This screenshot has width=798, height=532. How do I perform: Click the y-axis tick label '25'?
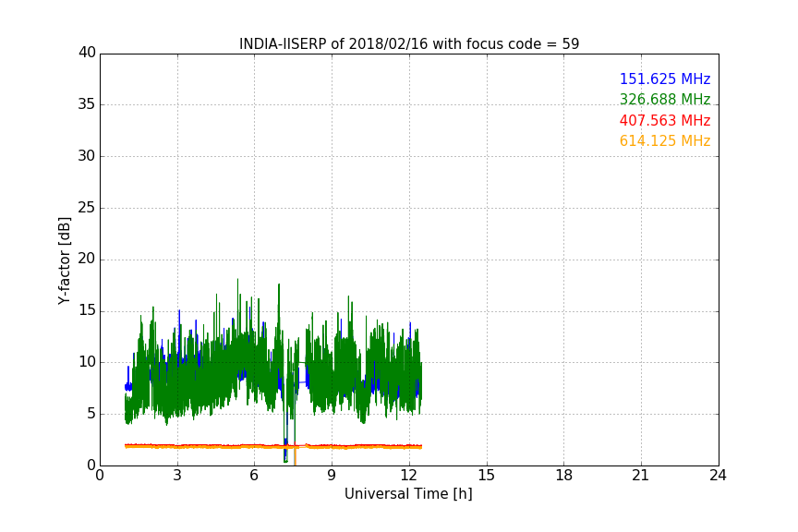coord(87,207)
